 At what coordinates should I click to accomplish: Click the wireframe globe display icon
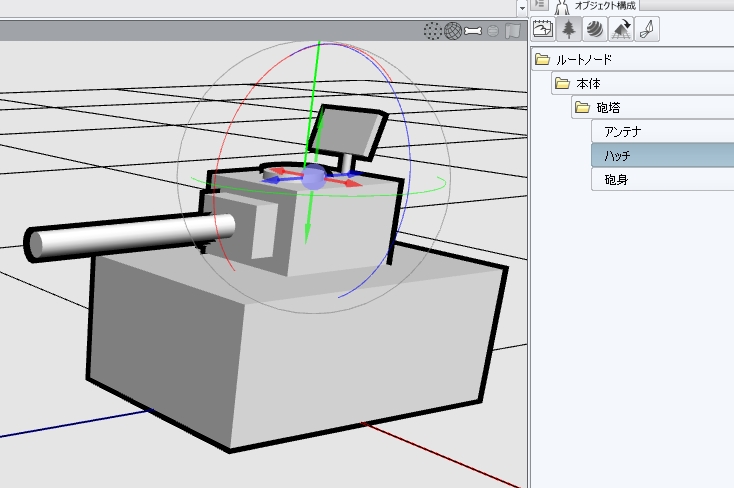tap(453, 31)
